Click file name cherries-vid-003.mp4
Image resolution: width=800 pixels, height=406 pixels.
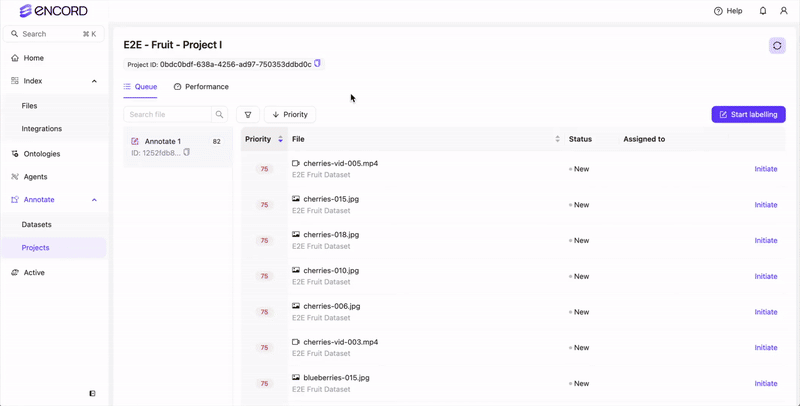point(341,342)
